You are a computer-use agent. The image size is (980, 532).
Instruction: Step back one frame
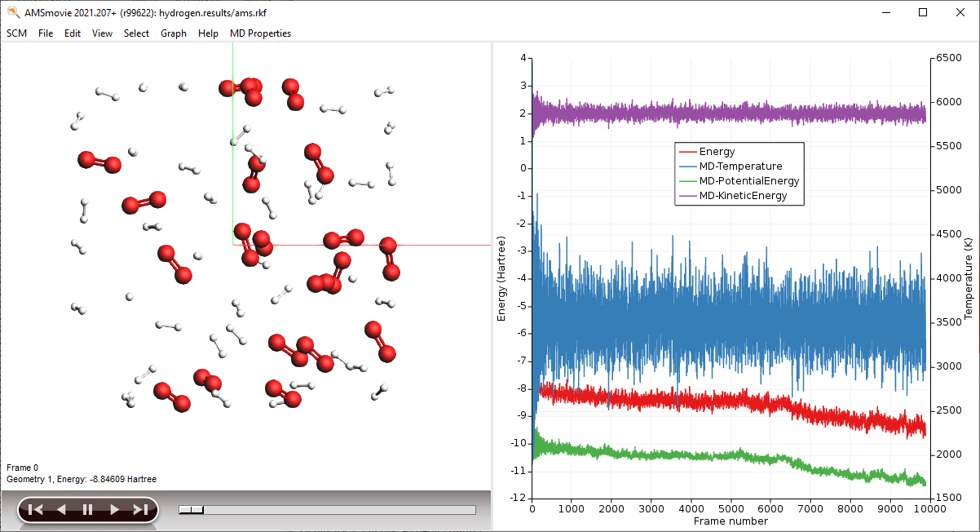61,510
